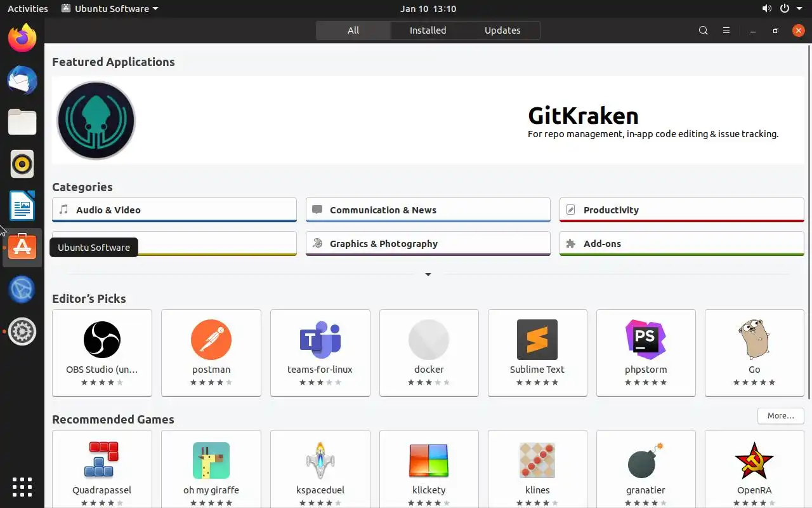Screen dimensions: 812x508
Task: Click the volume icon in top bar
Action: click(x=766, y=9)
